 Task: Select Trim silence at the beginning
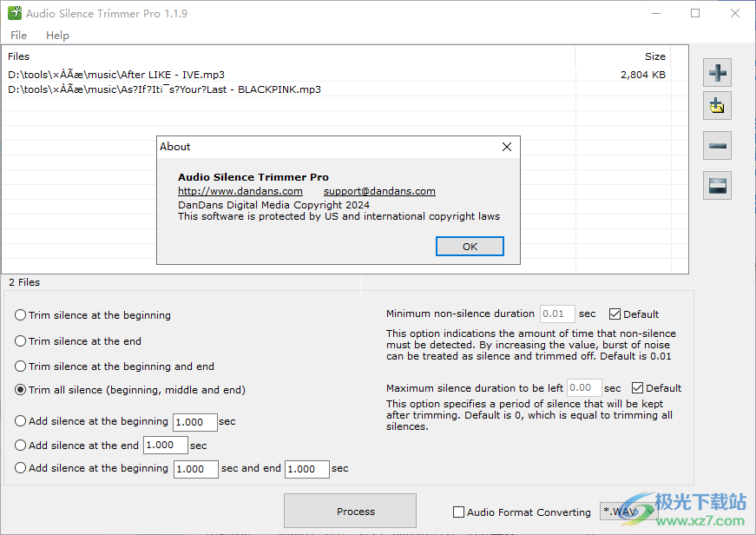pos(21,316)
